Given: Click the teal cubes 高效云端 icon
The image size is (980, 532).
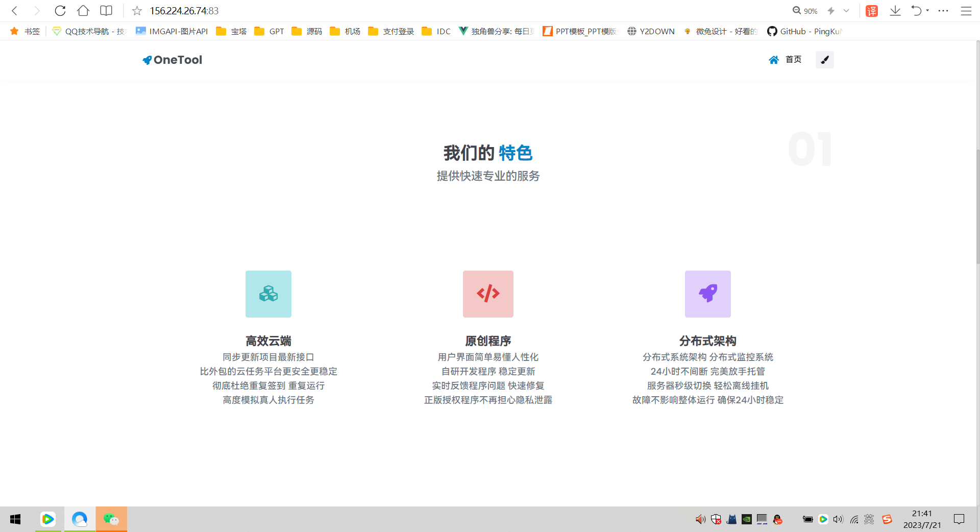Looking at the screenshot, I should point(268,294).
